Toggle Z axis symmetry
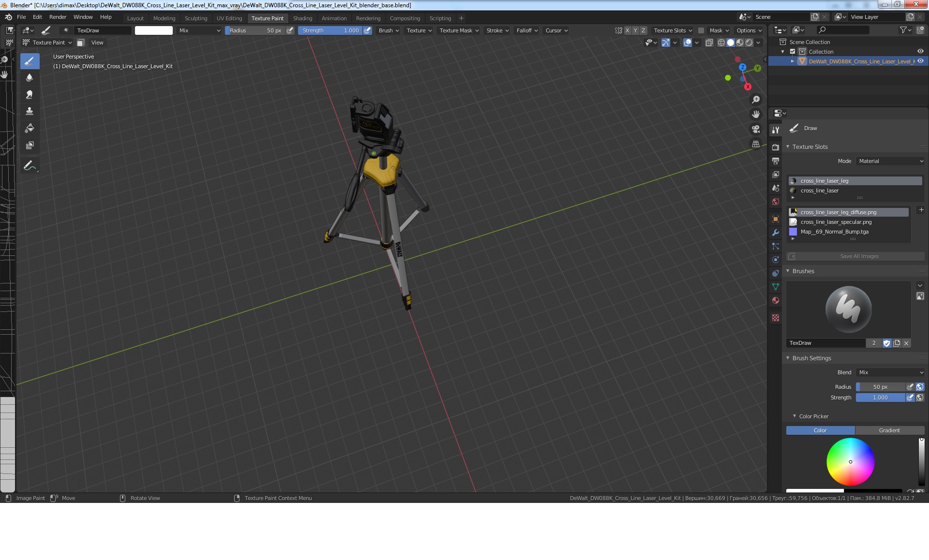Screen dimensions: 929x560 pyautogui.click(x=643, y=30)
